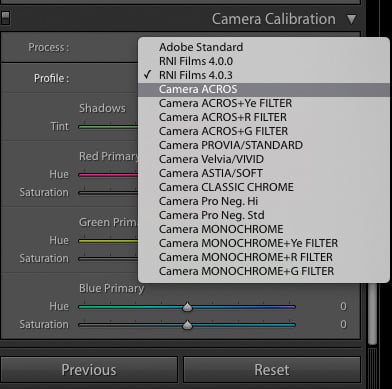Click the Process: label

point(49,47)
